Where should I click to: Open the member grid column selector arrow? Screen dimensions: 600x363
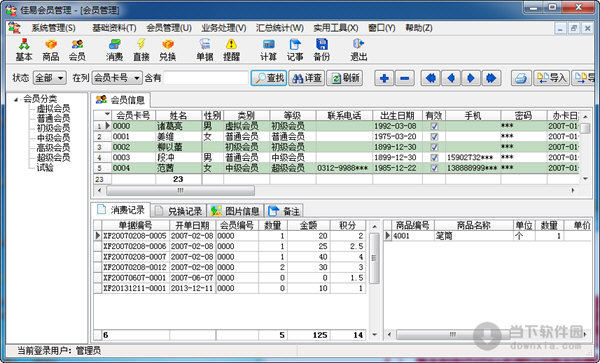click(x=107, y=114)
